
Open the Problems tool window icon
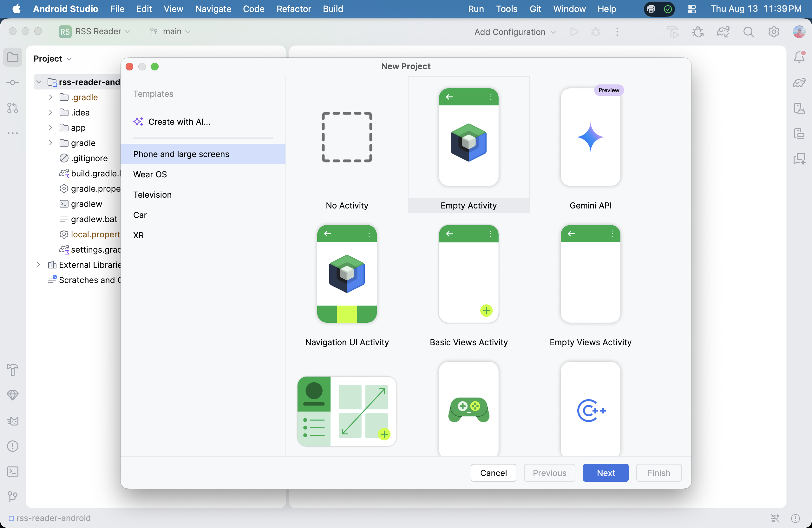[13, 446]
